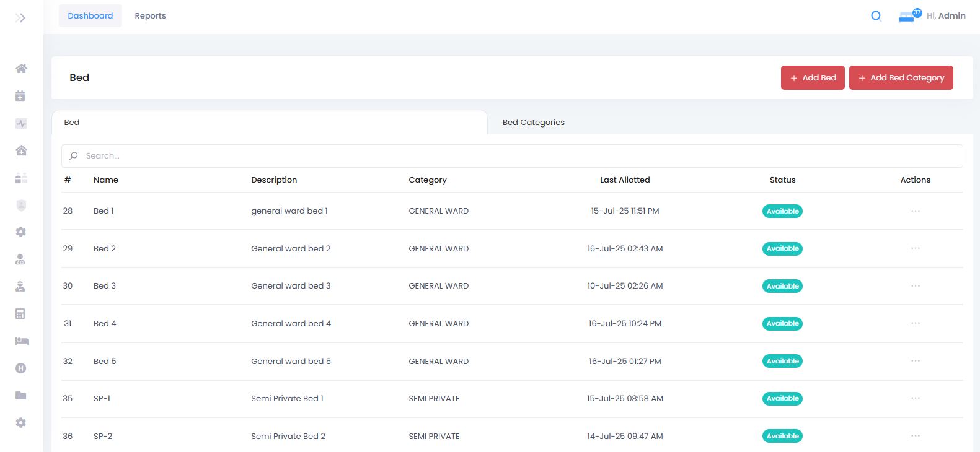The width and height of the screenshot is (980, 452).
Task: Open the bed management sidebar icon
Action: (x=22, y=341)
